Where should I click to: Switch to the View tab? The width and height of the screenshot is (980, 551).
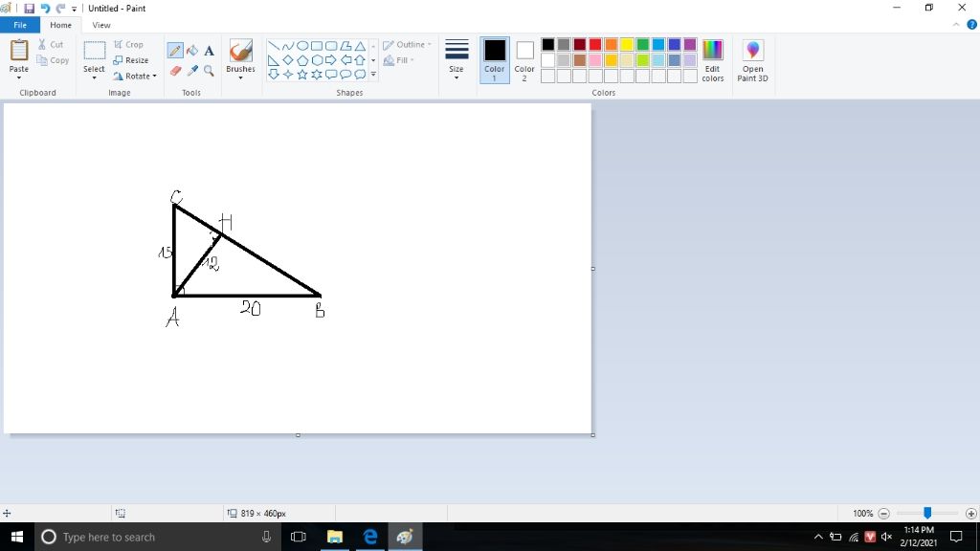tap(101, 25)
